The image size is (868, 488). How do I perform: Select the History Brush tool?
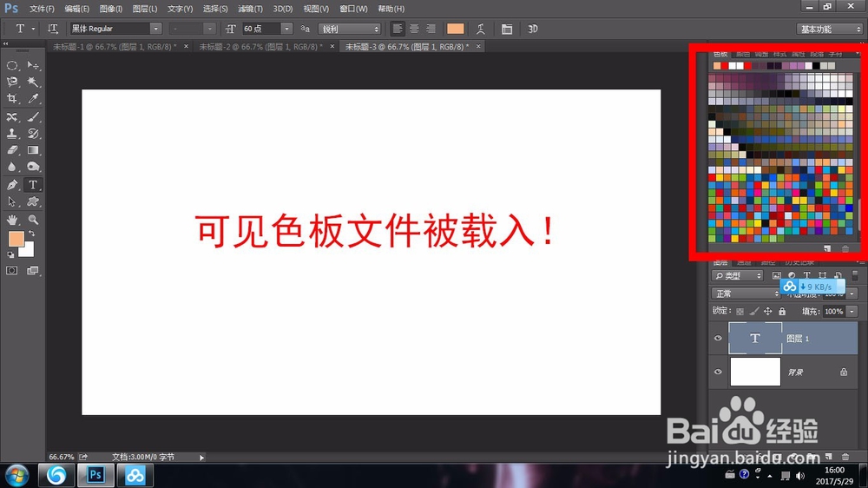coord(33,134)
